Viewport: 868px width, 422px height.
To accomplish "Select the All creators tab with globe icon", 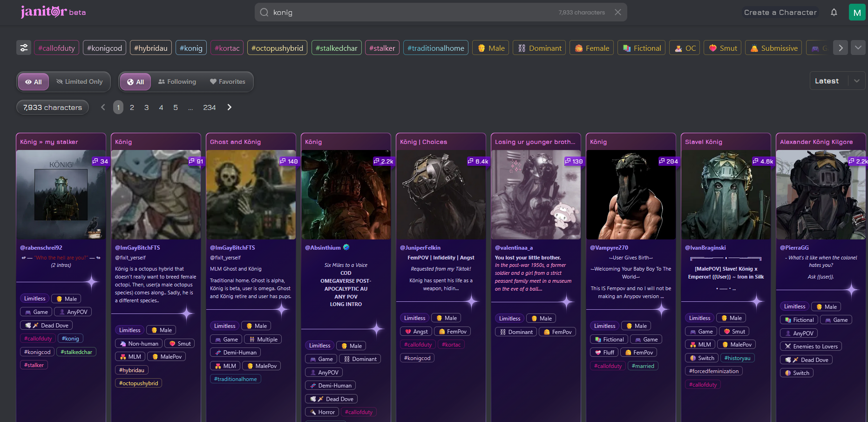I will 136,82.
